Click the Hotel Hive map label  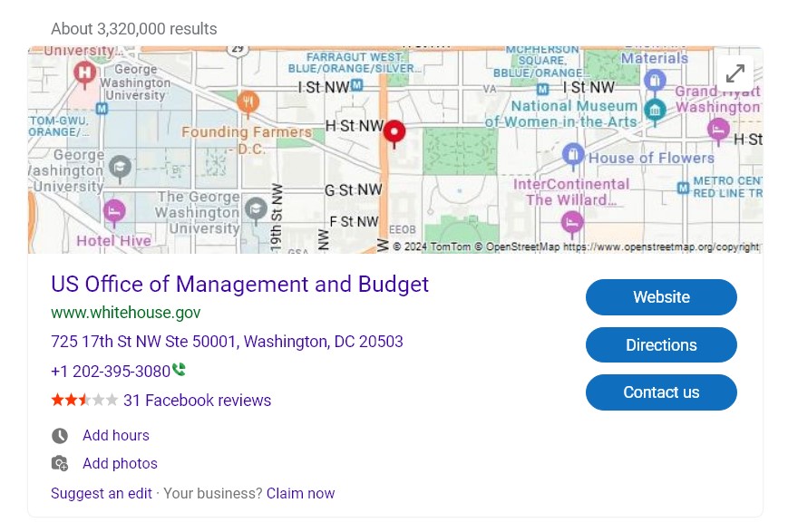[113, 241]
